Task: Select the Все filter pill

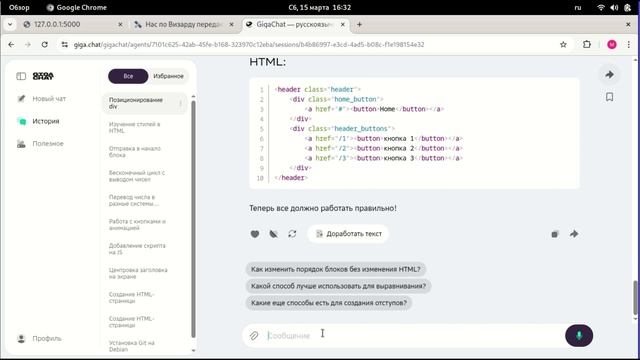Action: click(128, 76)
